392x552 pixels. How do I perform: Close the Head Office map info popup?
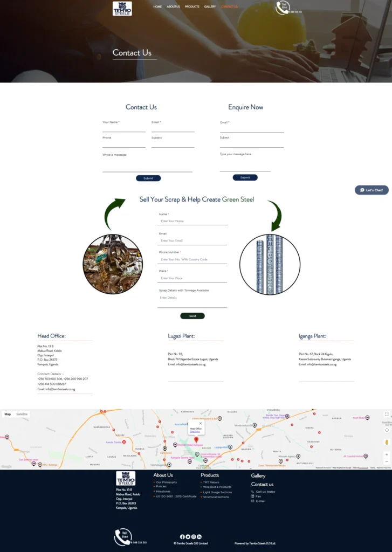click(201, 423)
